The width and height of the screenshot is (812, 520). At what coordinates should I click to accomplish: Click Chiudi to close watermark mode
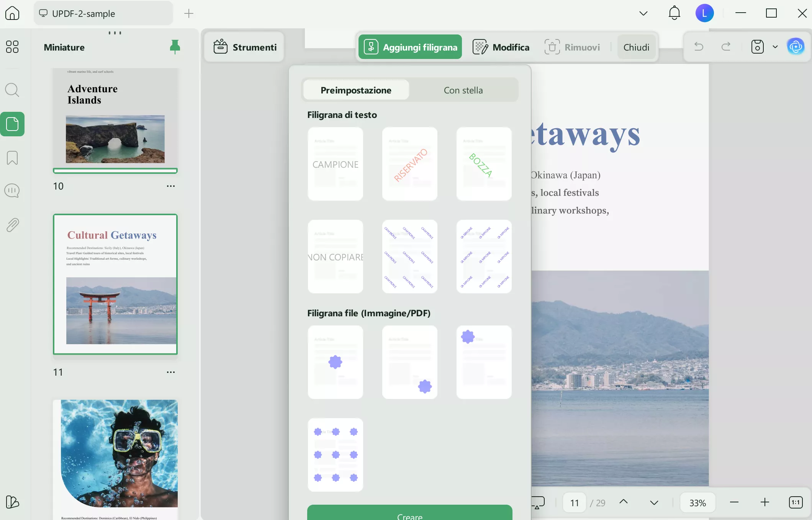coord(636,47)
